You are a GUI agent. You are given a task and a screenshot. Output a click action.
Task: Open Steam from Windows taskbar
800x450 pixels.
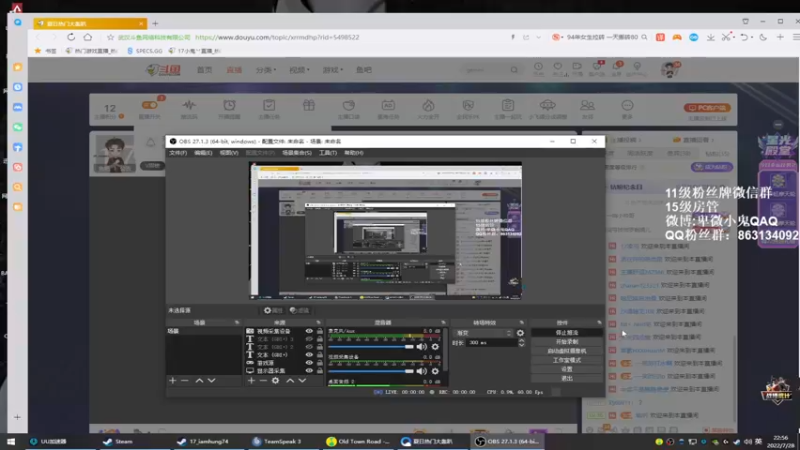[118, 441]
